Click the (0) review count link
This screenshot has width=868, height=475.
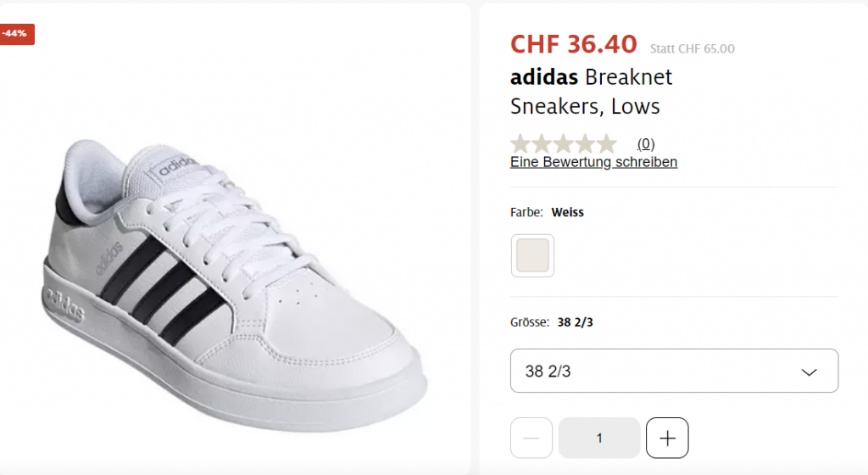[646, 143]
